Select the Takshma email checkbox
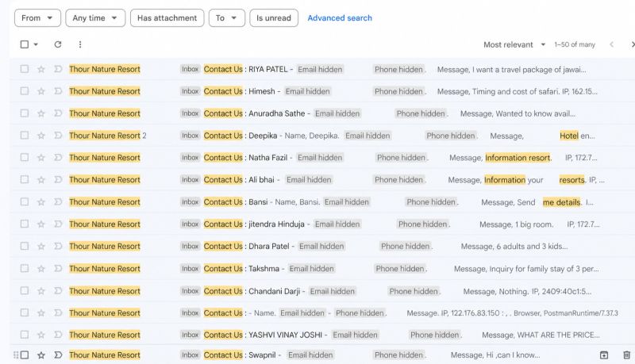 25,269
